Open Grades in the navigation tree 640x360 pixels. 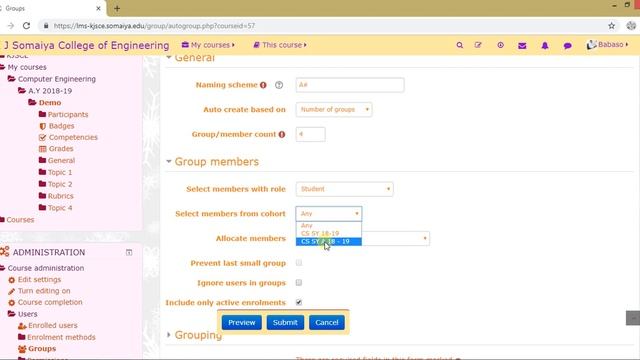pos(61,149)
